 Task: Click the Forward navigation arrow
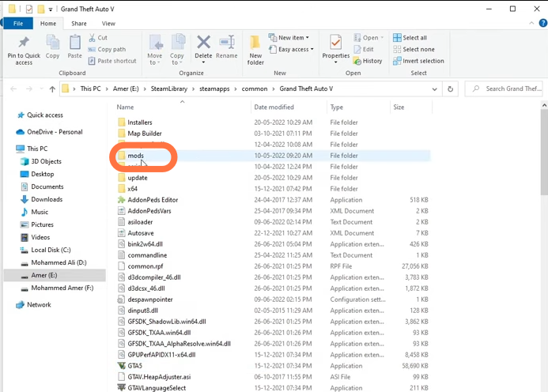pyautogui.click(x=29, y=89)
